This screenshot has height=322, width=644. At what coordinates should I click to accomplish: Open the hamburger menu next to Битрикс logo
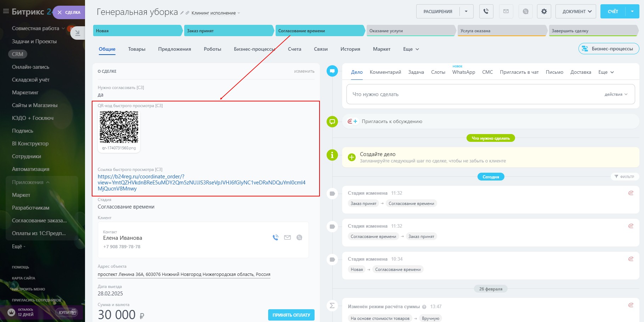[x=6, y=11]
